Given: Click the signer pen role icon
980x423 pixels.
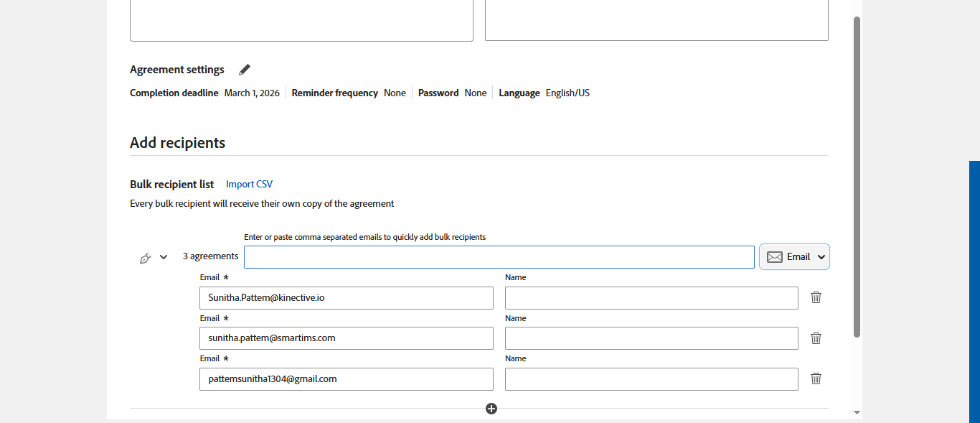Looking at the screenshot, I should [x=145, y=258].
